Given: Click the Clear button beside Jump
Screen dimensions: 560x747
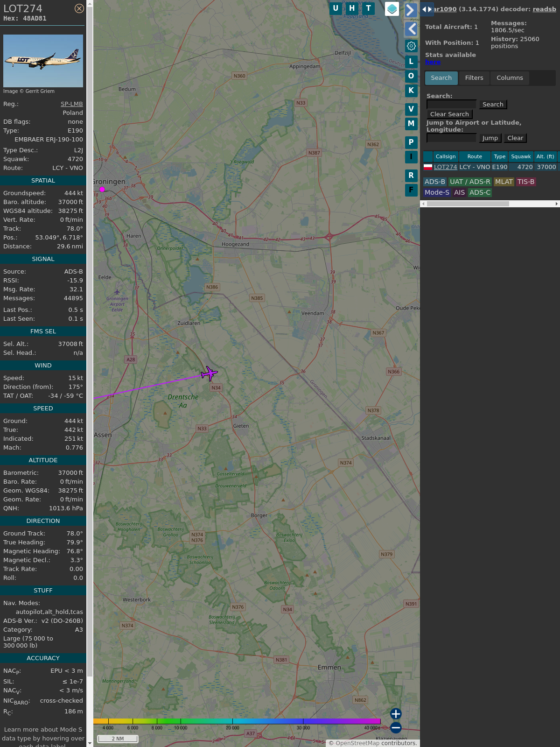Looking at the screenshot, I should click(515, 138).
